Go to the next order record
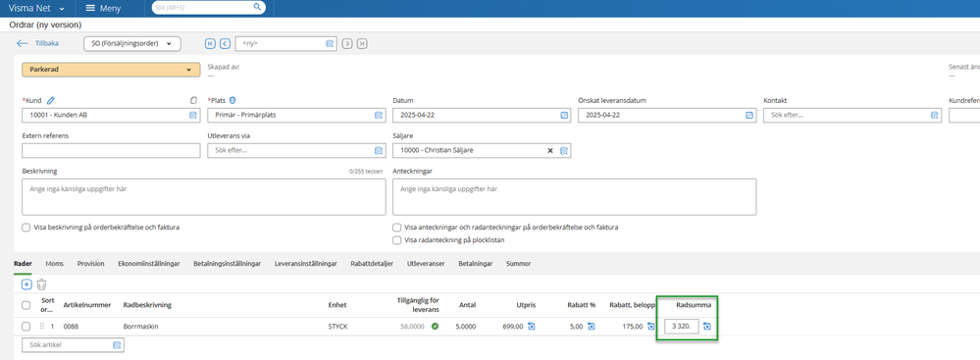This screenshot has width=980, height=360. click(347, 44)
